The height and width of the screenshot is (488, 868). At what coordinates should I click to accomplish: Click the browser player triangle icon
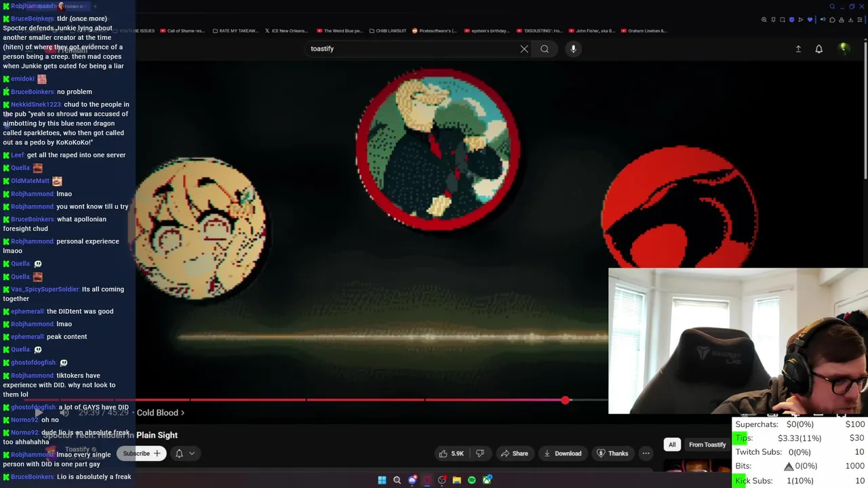click(x=800, y=20)
